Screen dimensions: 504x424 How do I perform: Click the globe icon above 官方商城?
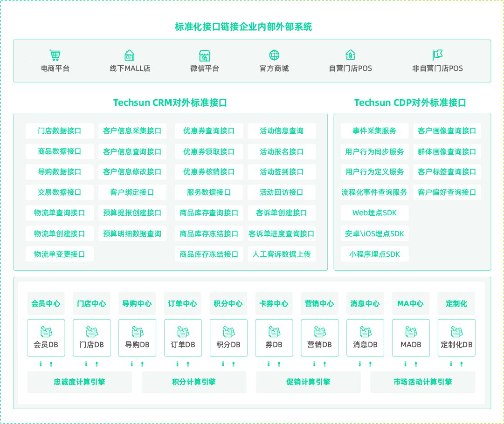pos(274,55)
